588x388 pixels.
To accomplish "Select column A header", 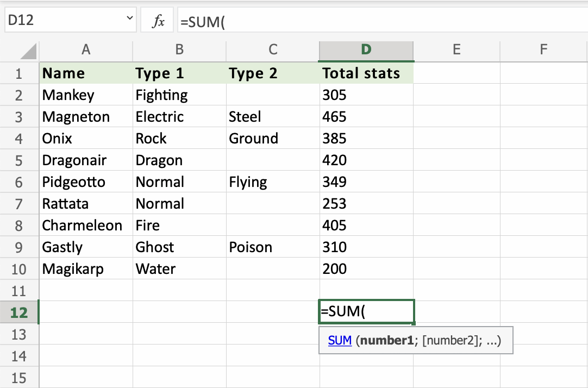I will (x=86, y=50).
